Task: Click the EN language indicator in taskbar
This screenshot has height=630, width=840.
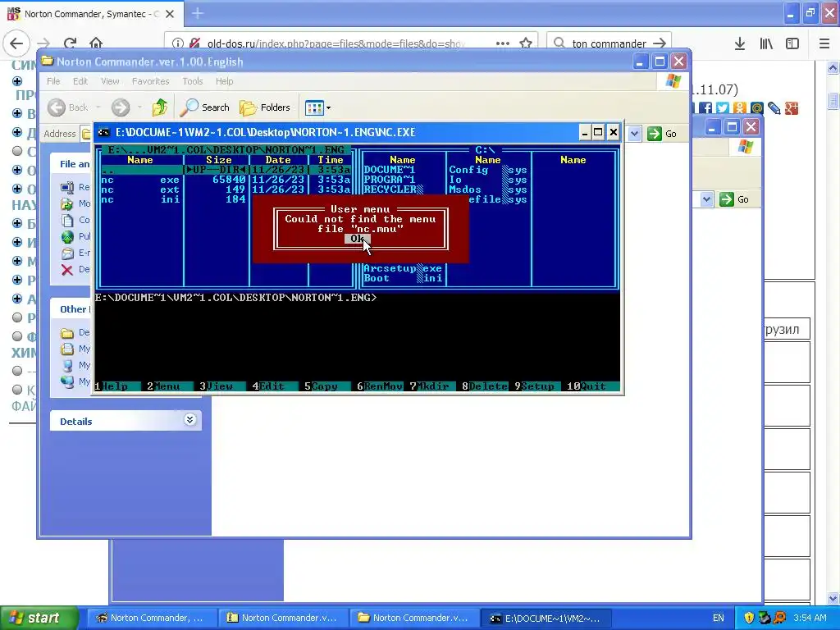Action: coord(719,618)
